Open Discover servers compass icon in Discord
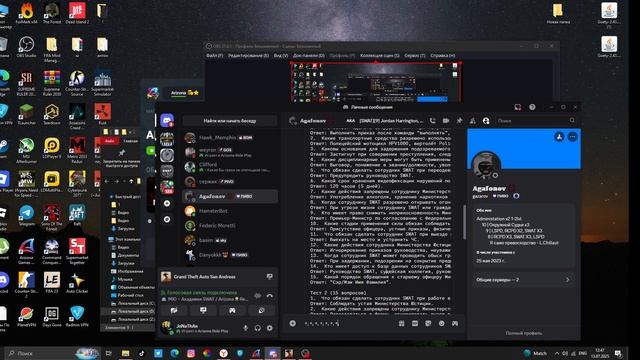This screenshot has height=360, width=640. [x=167, y=219]
